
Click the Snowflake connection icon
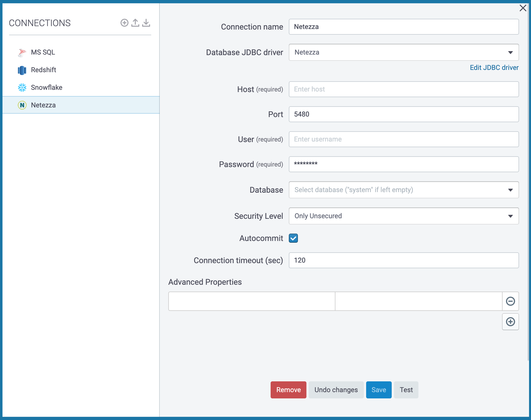(x=22, y=88)
